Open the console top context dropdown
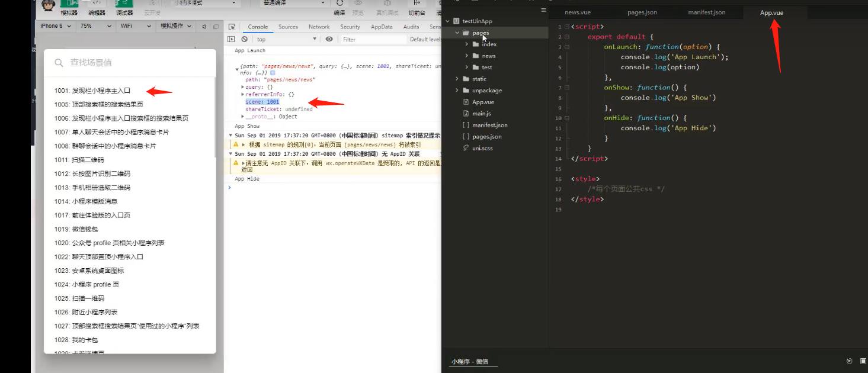 [287, 39]
